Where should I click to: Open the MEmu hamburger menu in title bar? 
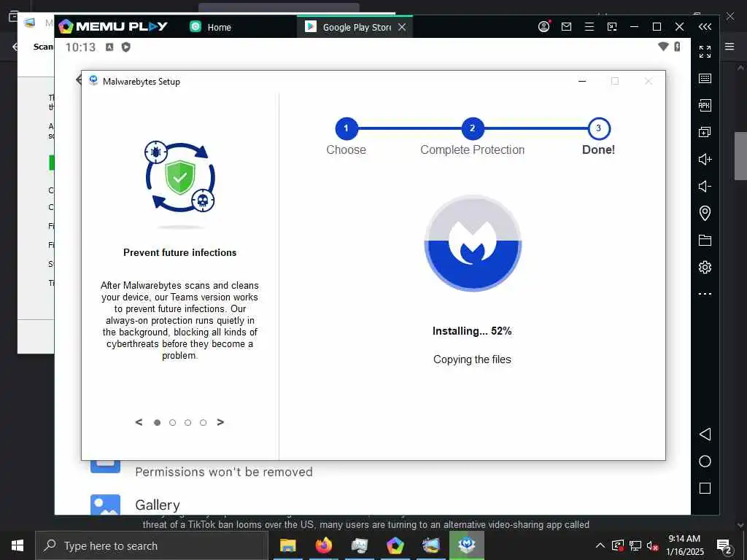point(589,27)
